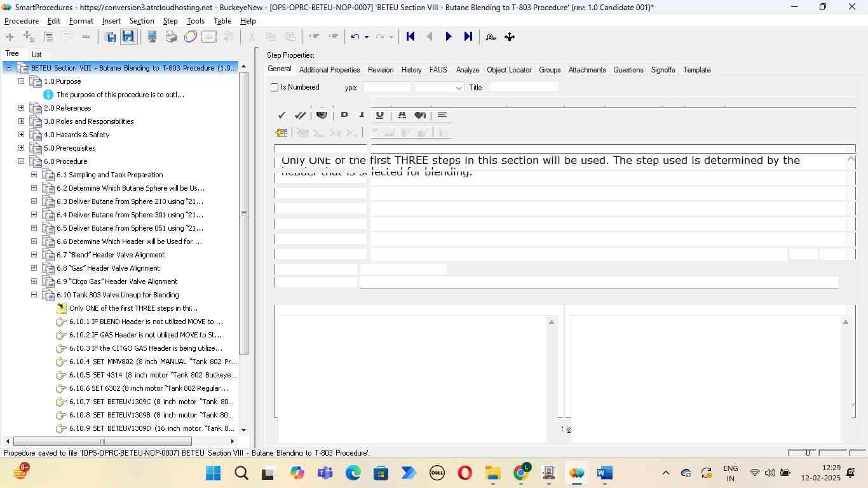Viewport: 868px width, 488px height.
Task: Open the Undo history dropdown arrow
Action: point(367,37)
